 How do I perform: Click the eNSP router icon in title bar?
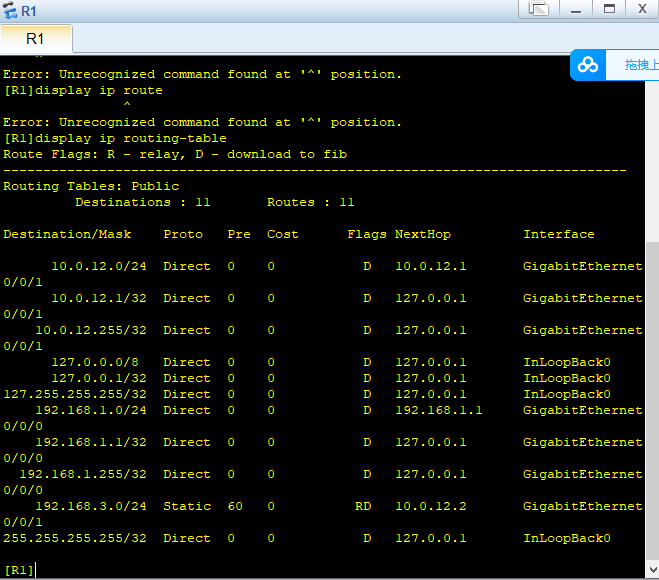click(x=10, y=10)
